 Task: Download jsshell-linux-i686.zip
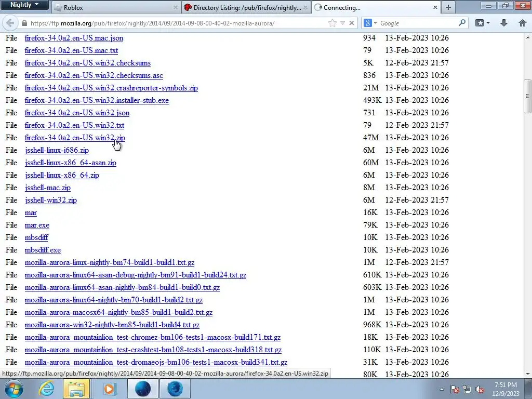[57, 150]
